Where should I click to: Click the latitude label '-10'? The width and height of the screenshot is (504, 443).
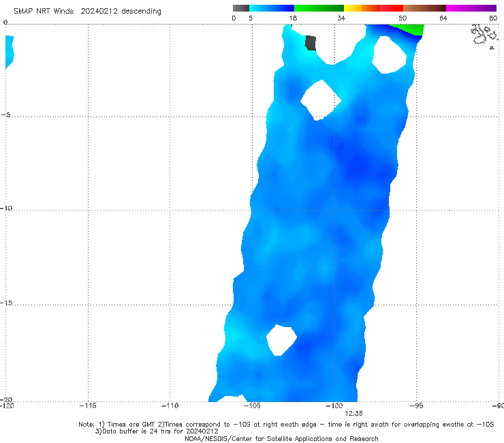pos(6,208)
